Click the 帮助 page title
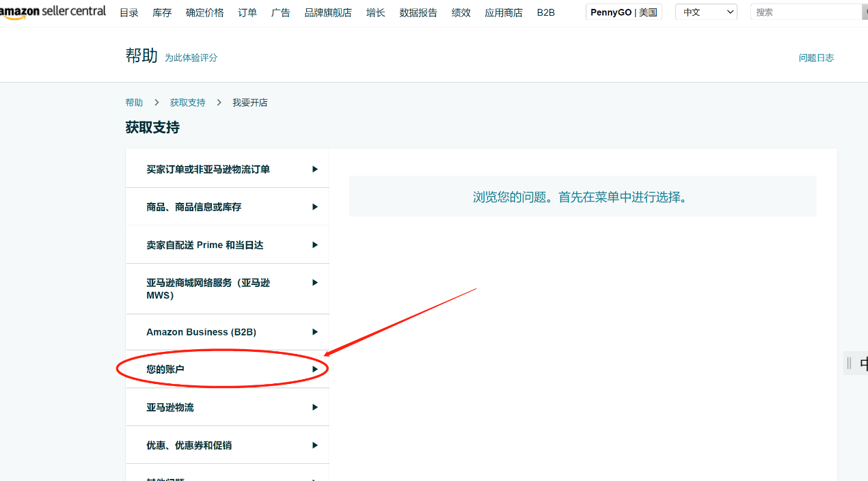 pos(141,56)
